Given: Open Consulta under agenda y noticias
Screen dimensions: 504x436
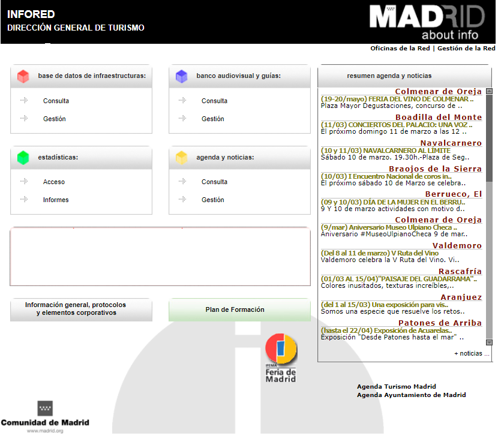Looking at the screenshot, I should tap(214, 182).
